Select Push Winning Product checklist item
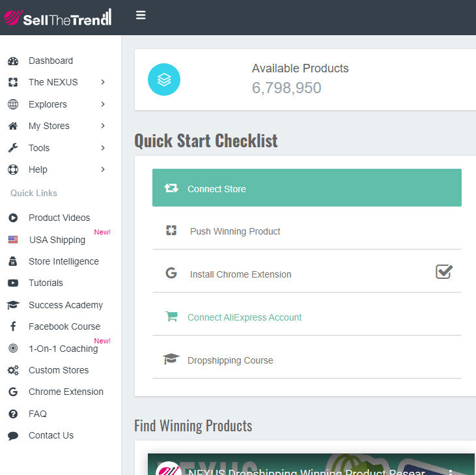Image resolution: width=476 pixels, height=475 pixels. (235, 231)
